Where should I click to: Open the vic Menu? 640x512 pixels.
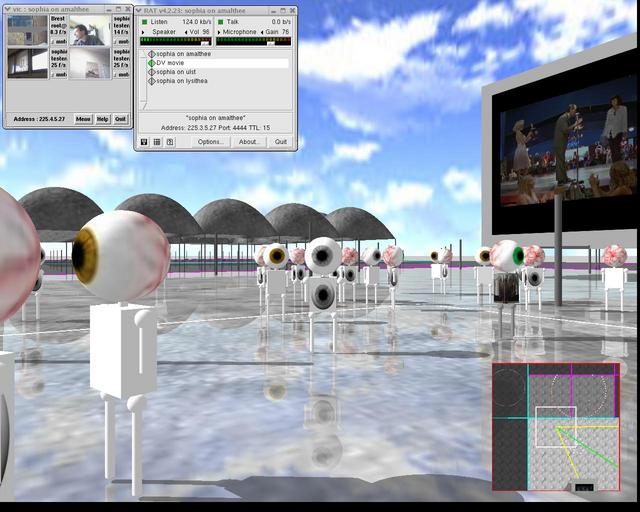[83, 119]
